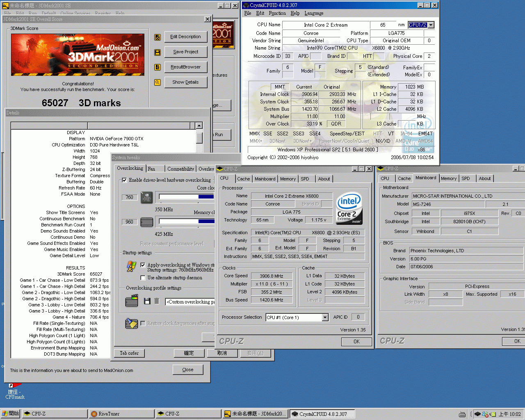This screenshot has height=420, width=525.
Task: Click the 3DMark2001 Second Edition banner image
Action: 78,55
